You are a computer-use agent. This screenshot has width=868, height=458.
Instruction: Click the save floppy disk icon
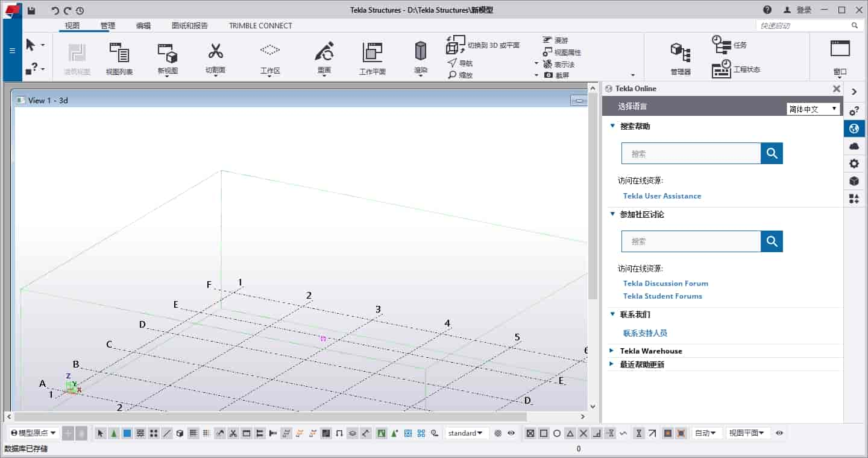31,10
